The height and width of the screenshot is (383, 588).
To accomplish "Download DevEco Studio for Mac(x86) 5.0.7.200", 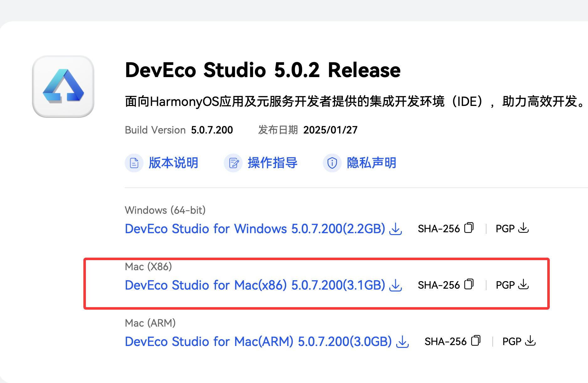I will click(x=255, y=285).
